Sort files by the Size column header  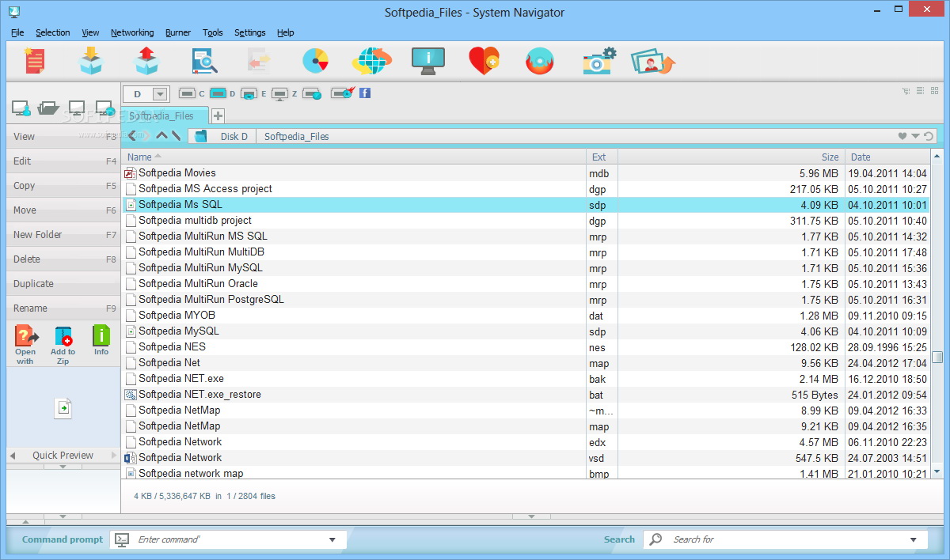point(731,157)
